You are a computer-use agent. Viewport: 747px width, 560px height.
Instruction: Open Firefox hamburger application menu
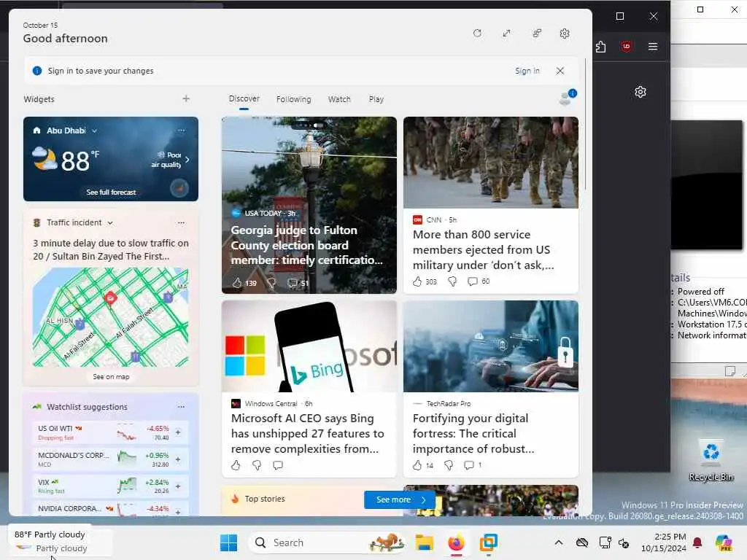pos(653,46)
